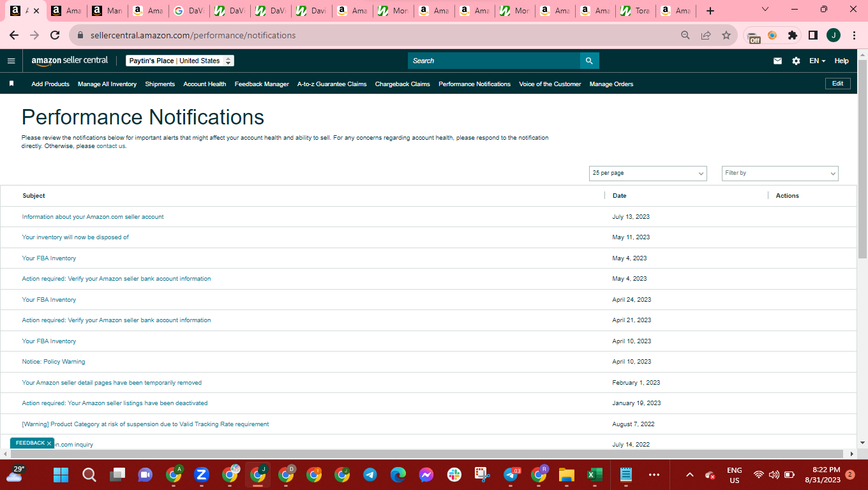Viewport: 868px width, 490px height.
Task: Open 'Notice: Policy Warning' notification
Action: point(54,362)
